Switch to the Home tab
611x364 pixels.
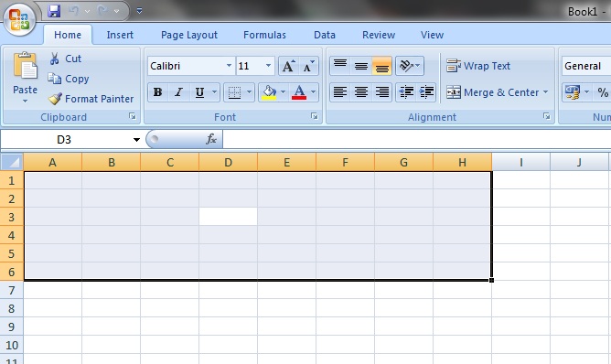tap(68, 35)
